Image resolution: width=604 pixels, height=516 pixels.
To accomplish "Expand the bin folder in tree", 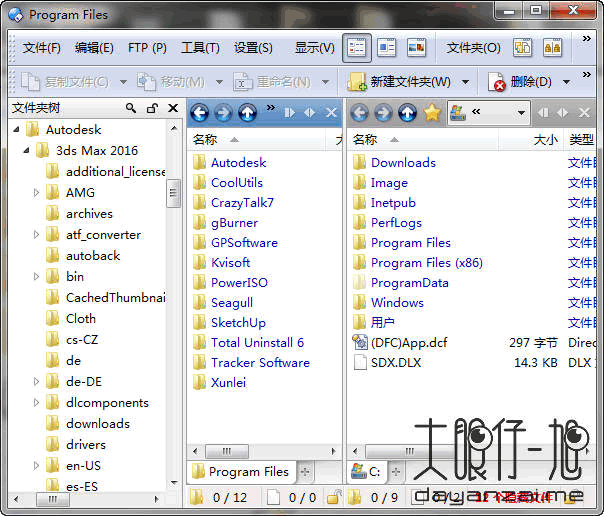I will [36, 276].
